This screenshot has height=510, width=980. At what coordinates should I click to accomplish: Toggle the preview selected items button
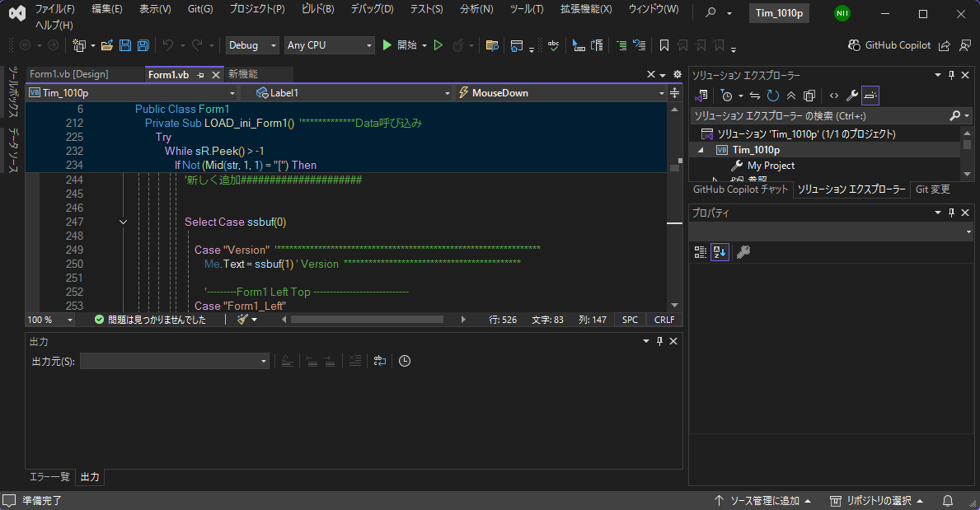tap(870, 96)
